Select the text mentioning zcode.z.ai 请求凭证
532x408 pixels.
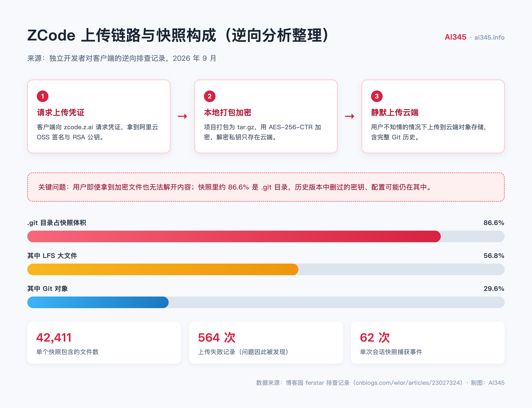point(97,132)
